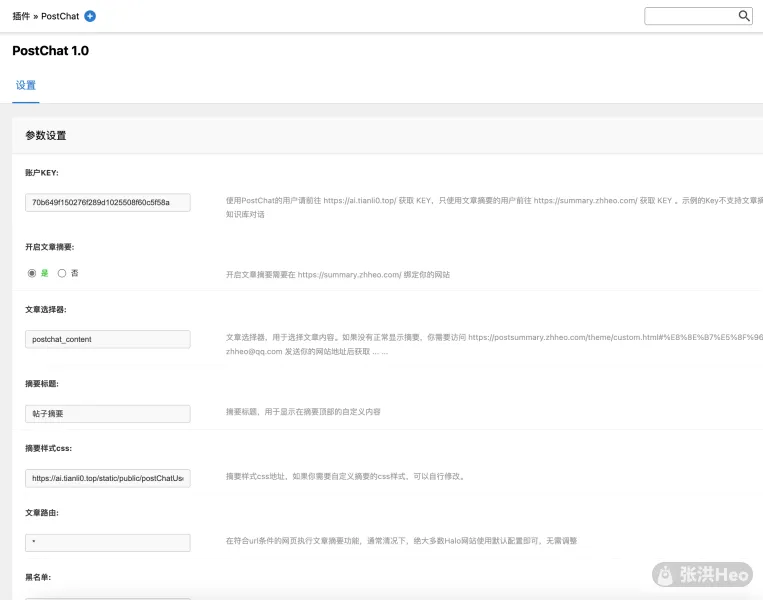This screenshot has height=600, width=763.
Task: Click the 账户KEY input field
Action: click(x=108, y=202)
